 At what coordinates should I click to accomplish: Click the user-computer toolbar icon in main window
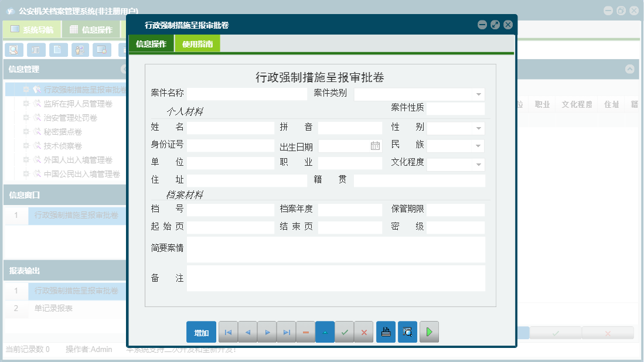[80, 50]
